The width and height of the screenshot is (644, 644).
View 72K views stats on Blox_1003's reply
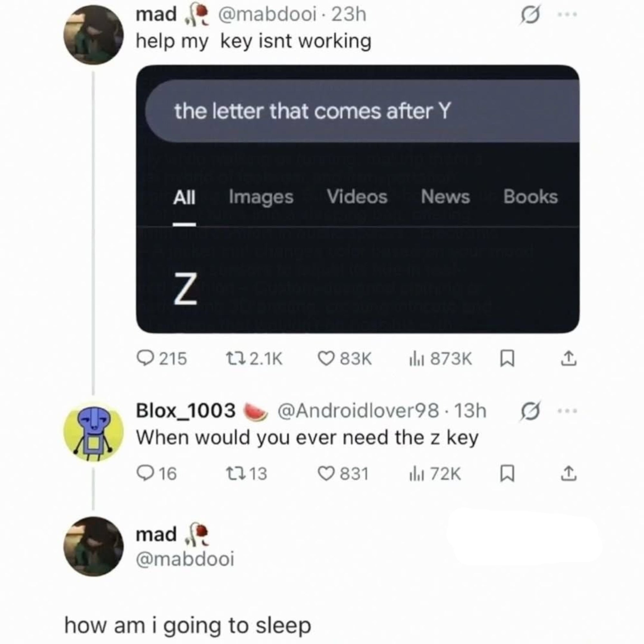pyautogui.click(x=435, y=474)
